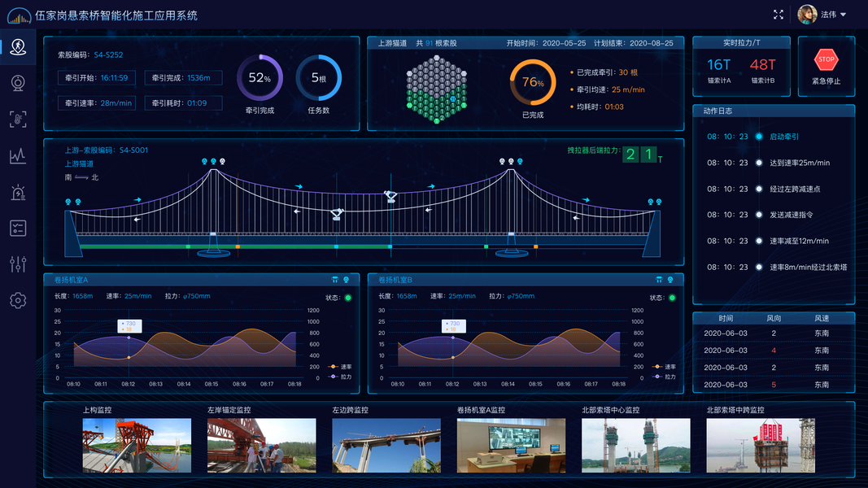This screenshot has height=488, width=868.
Task: Click the 卷扬机室B green status indicator
Action: pyautogui.click(x=672, y=298)
